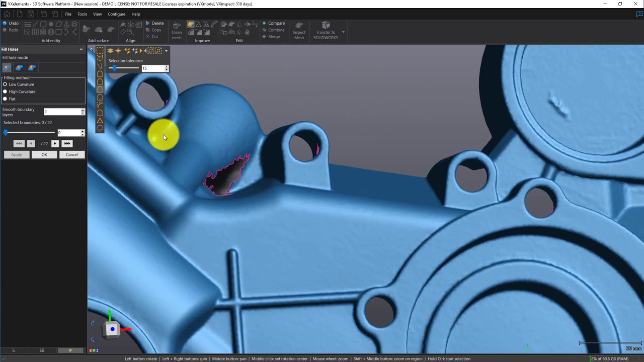Select Flat filling method

click(x=5, y=99)
